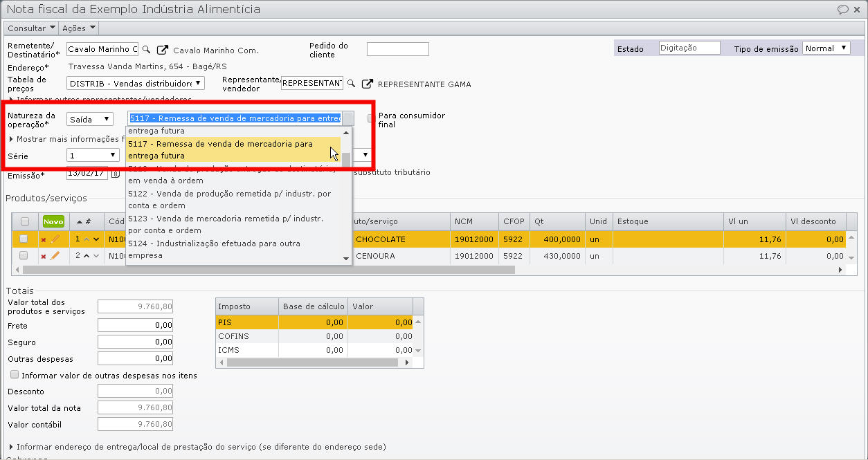Click the Frete value field

pos(136,325)
